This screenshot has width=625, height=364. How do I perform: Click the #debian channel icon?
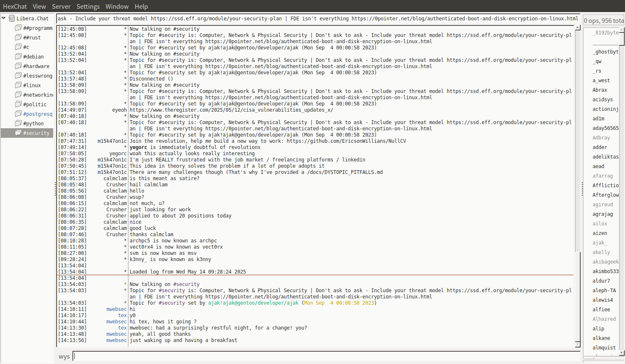point(18,56)
